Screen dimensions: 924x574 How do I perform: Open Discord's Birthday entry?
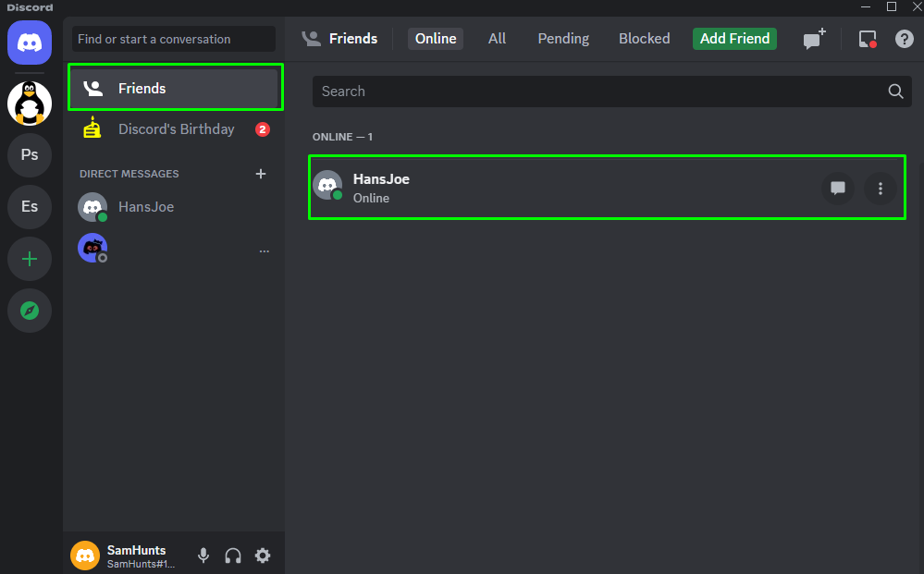(x=174, y=128)
